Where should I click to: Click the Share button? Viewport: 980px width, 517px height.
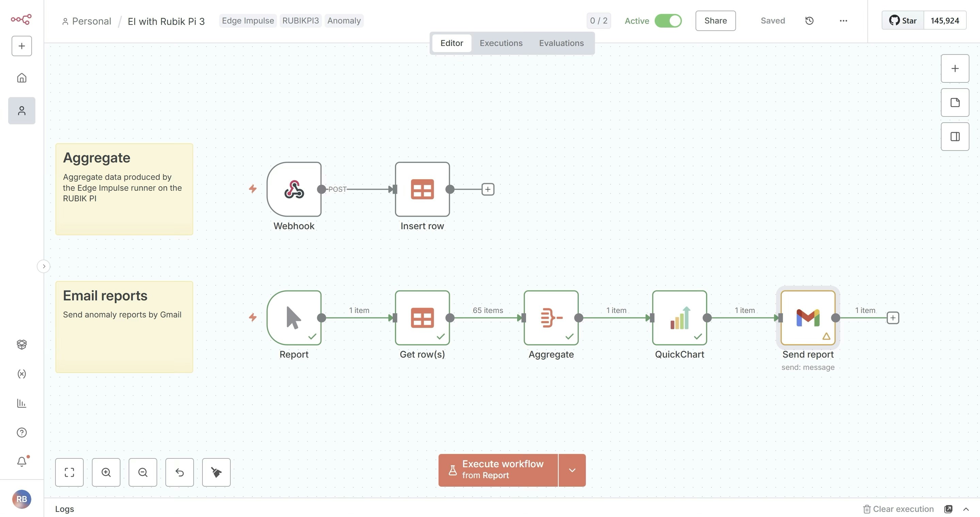pyautogui.click(x=715, y=20)
